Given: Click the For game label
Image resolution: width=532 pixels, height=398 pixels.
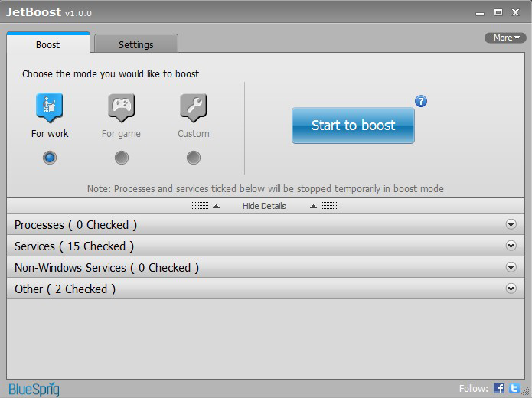Looking at the screenshot, I should point(121,134).
